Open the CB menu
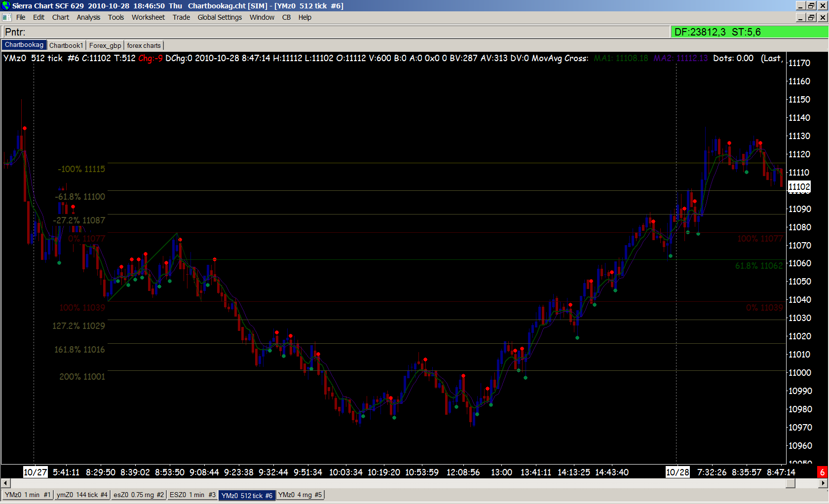 [x=286, y=17]
